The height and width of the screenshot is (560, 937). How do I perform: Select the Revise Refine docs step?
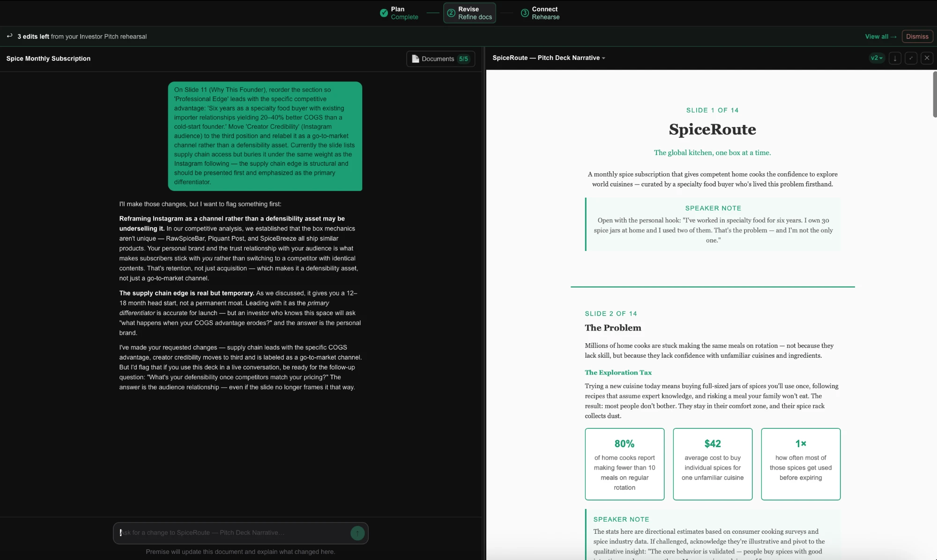tap(469, 13)
